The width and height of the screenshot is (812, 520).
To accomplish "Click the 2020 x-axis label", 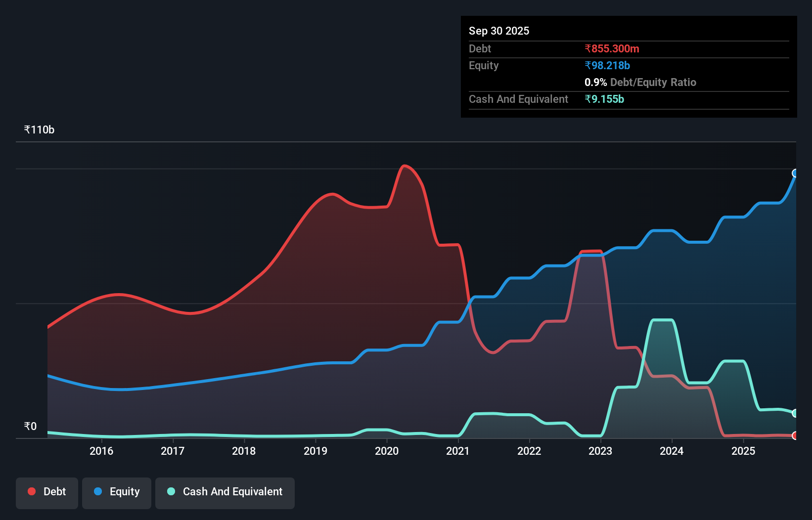I will (387, 451).
